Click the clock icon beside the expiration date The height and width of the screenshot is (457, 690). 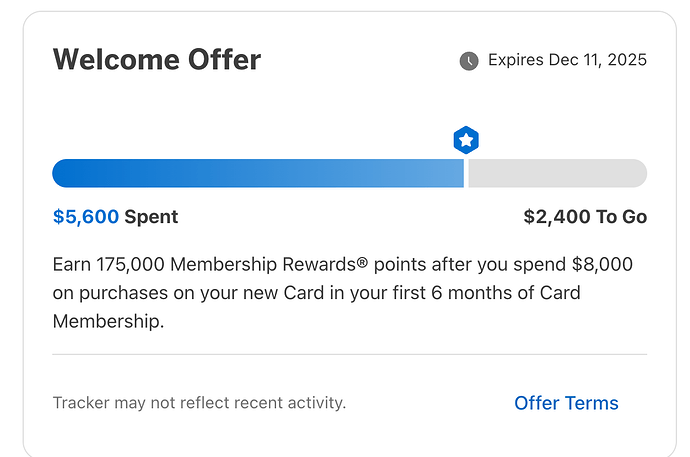coord(468,61)
